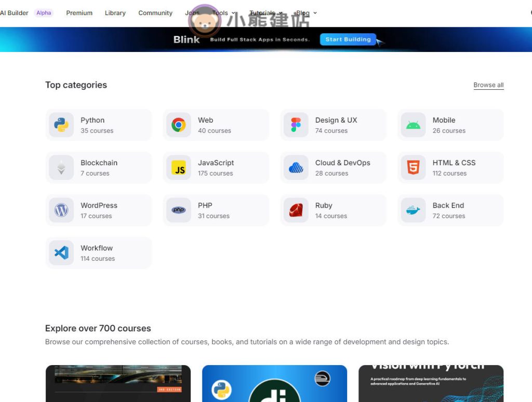Open the Chrome icon for Web courses
This screenshot has width=532, height=402.
179,125
